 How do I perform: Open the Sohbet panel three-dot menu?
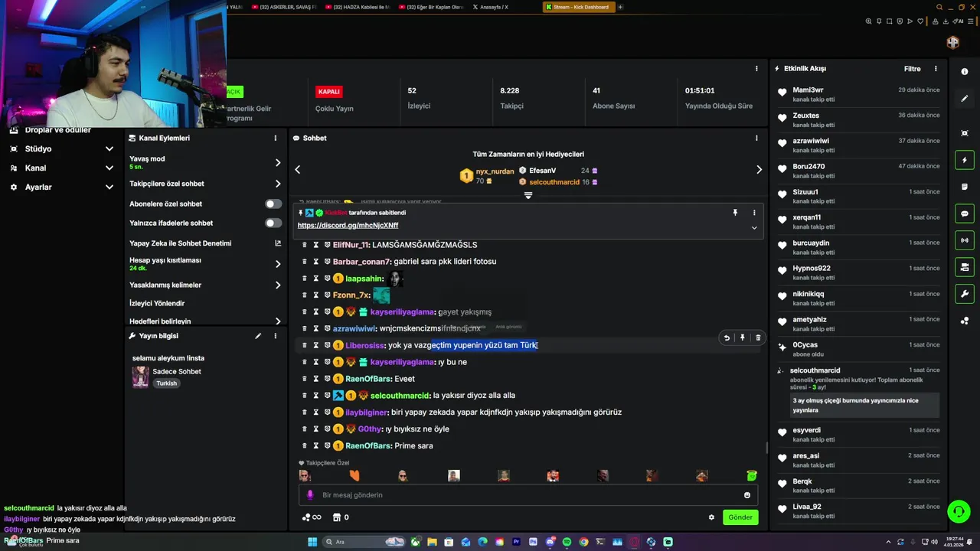(756, 139)
